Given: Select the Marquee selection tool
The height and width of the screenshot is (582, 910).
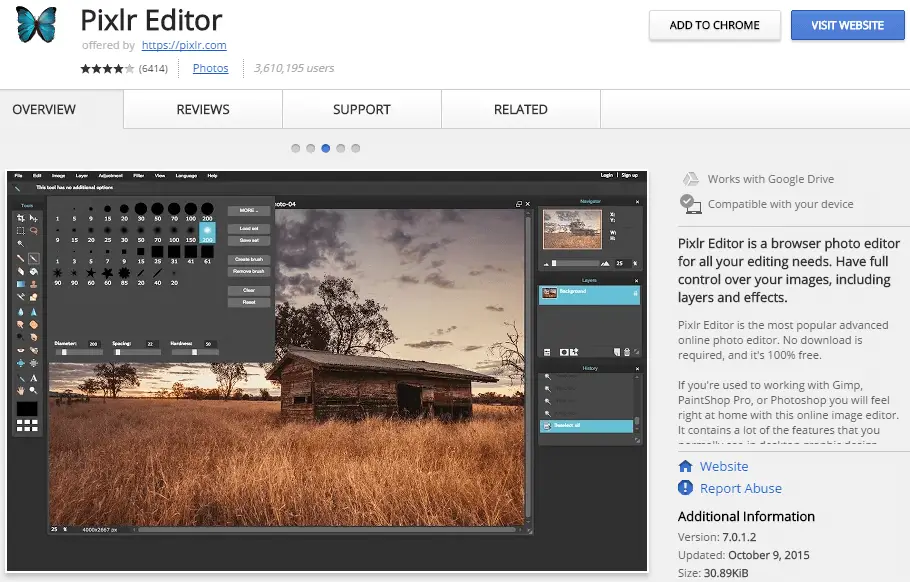Looking at the screenshot, I should (x=20, y=231).
